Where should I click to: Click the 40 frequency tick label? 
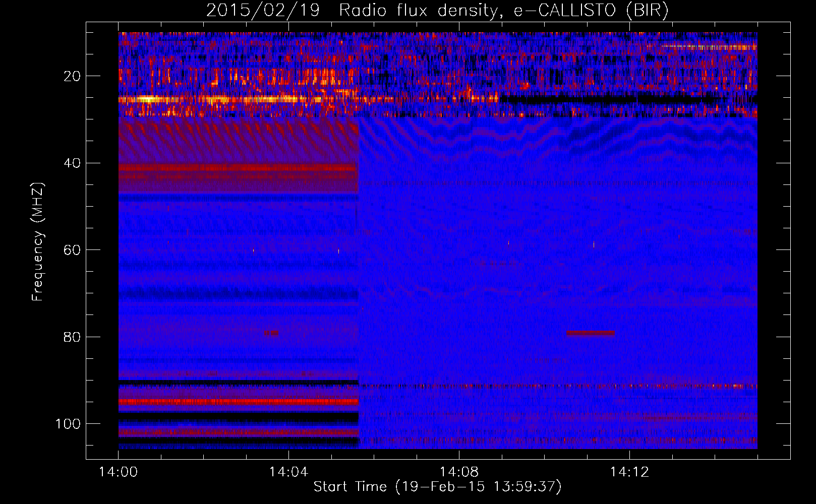click(x=72, y=163)
